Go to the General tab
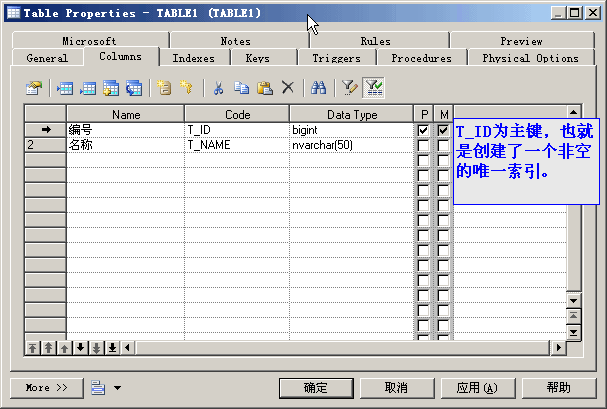This screenshot has width=607, height=409. coord(47,58)
